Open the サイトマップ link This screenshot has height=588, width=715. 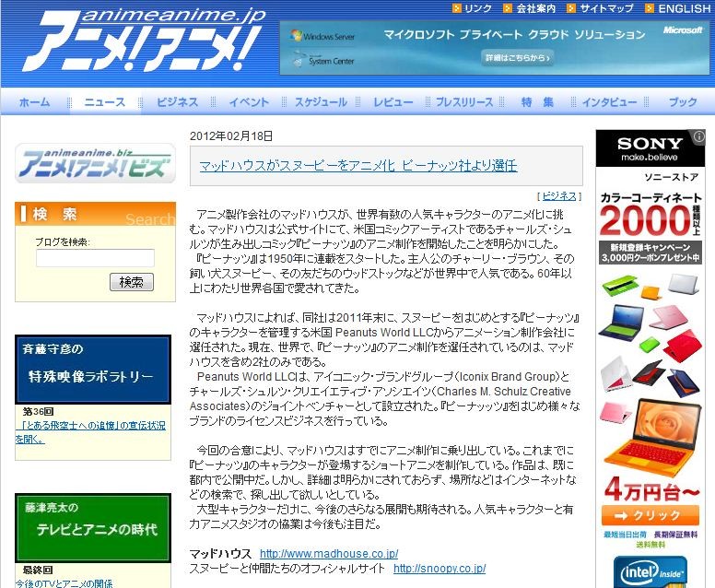(x=606, y=8)
